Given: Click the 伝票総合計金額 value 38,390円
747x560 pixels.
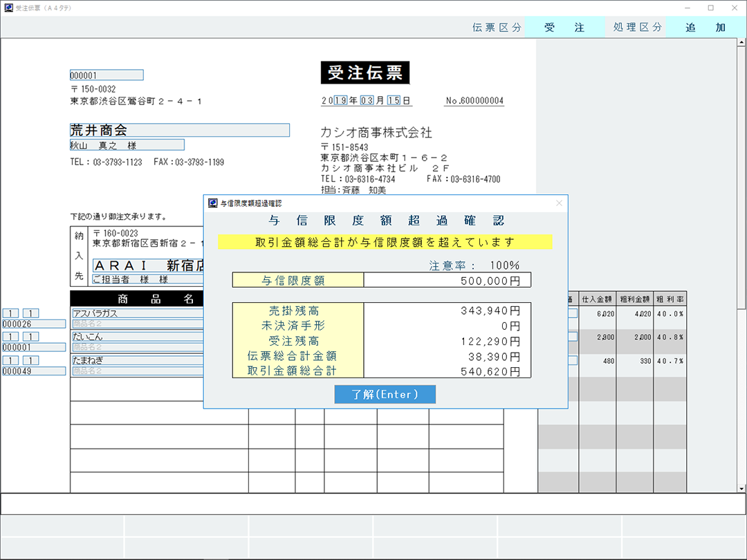Looking at the screenshot, I should pos(494,357).
